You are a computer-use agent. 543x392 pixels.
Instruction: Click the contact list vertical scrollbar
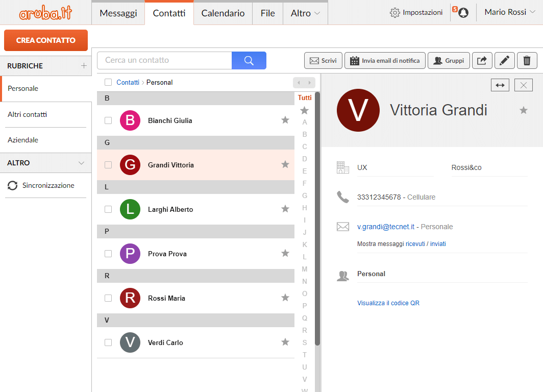tap(317, 219)
